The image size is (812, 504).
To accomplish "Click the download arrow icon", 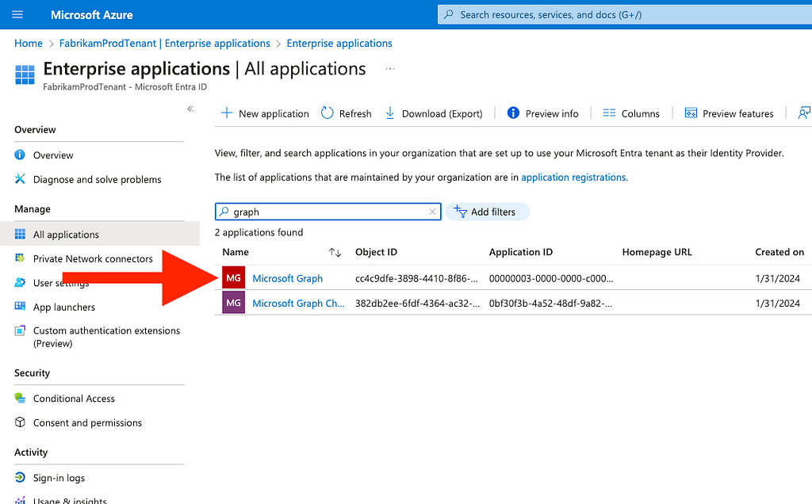I will coord(390,113).
